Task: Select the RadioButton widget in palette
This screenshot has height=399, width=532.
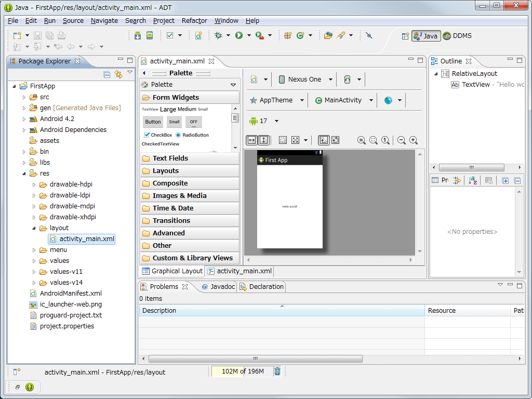Action: point(179,135)
